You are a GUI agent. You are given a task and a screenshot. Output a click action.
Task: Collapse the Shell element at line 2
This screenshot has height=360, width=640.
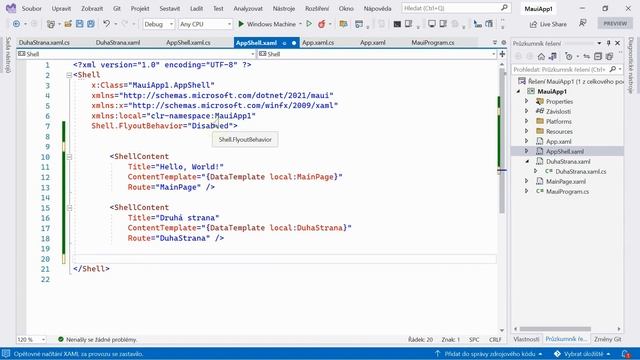(69, 75)
